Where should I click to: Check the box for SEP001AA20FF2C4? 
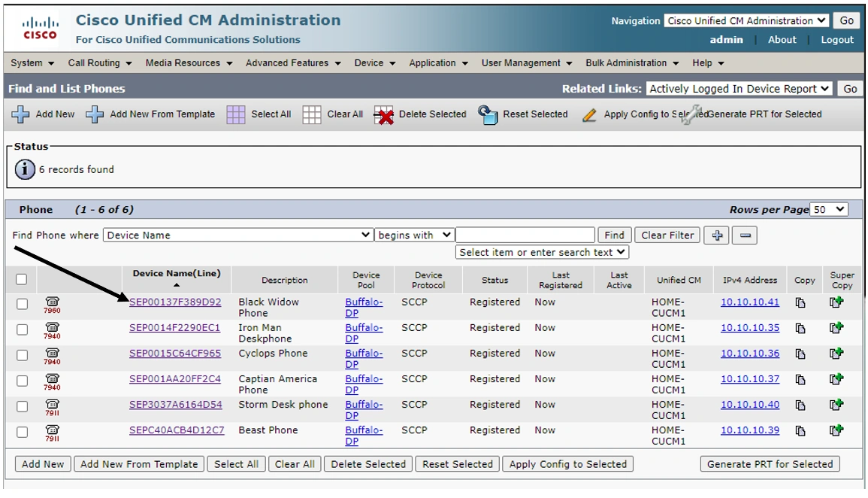[22, 381]
